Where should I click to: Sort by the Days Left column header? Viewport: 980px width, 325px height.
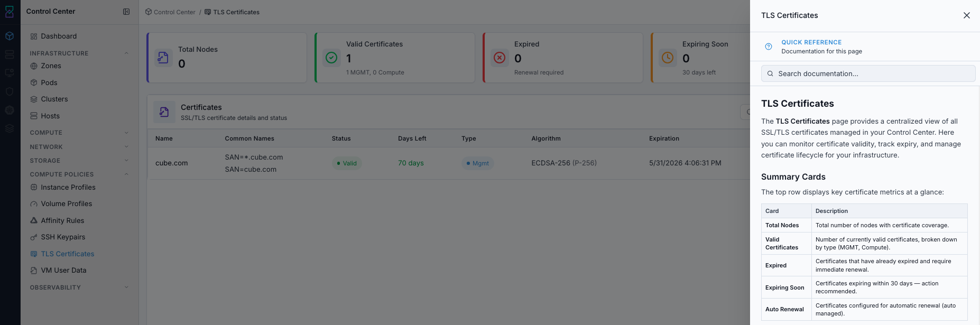coord(412,138)
